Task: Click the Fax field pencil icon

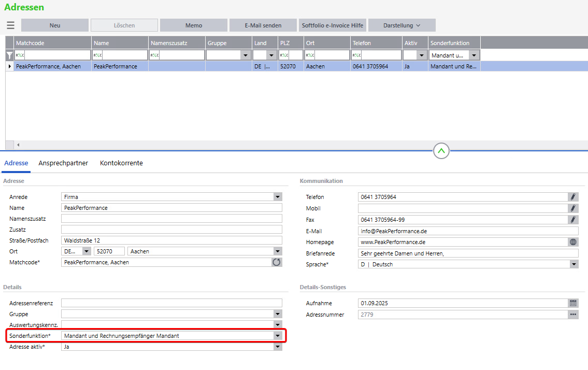Action: (x=573, y=220)
